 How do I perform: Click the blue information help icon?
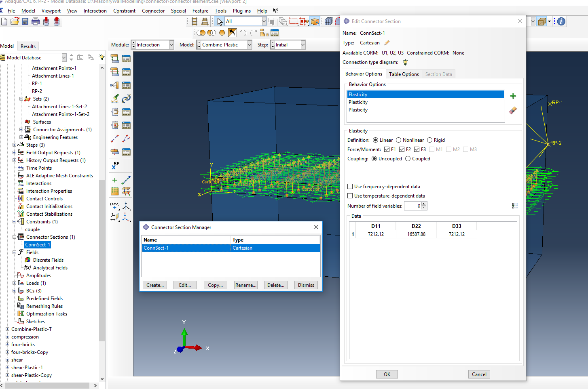coord(561,21)
